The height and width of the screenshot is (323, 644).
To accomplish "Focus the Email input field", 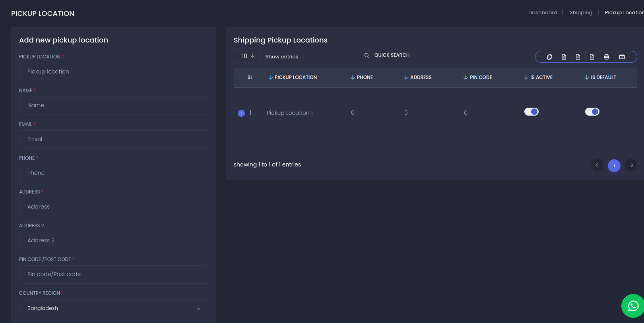I will (114, 139).
